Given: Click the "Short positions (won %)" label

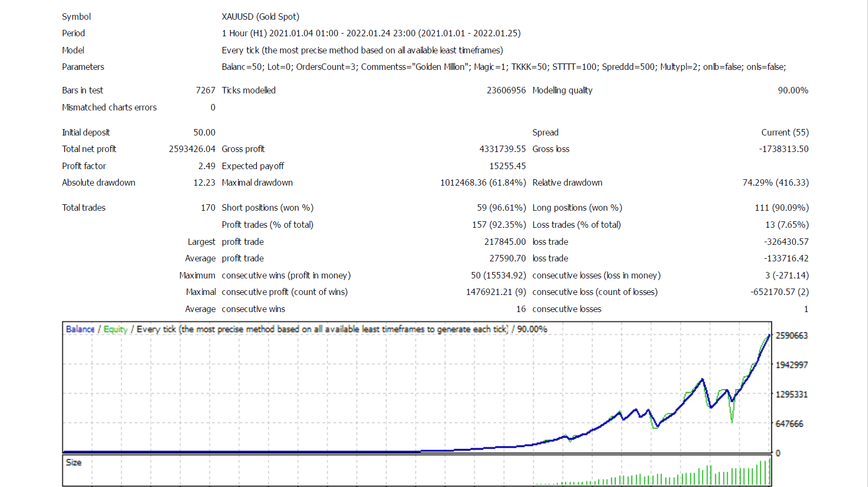Looking at the screenshot, I should [x=267, y=207].
